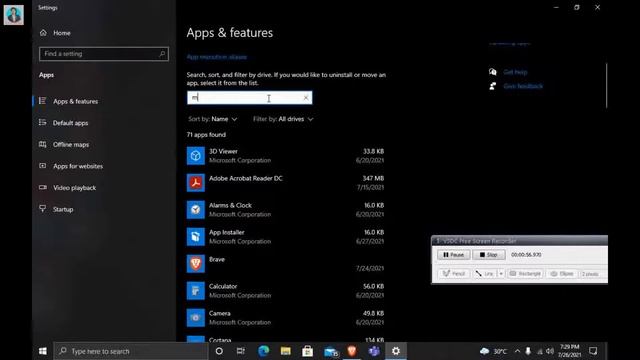
Task: Open Microsoft Store from taskbar
Action: [307, 351]
